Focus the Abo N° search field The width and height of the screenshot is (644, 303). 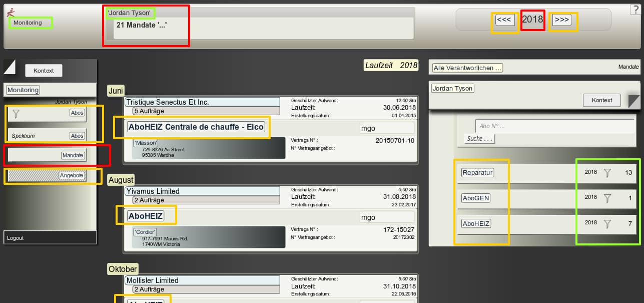pos(550,126)
